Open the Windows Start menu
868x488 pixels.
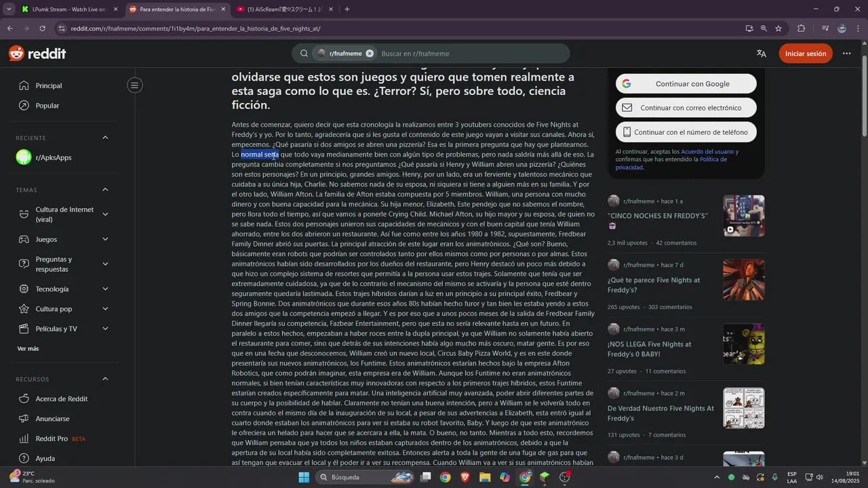304,477
